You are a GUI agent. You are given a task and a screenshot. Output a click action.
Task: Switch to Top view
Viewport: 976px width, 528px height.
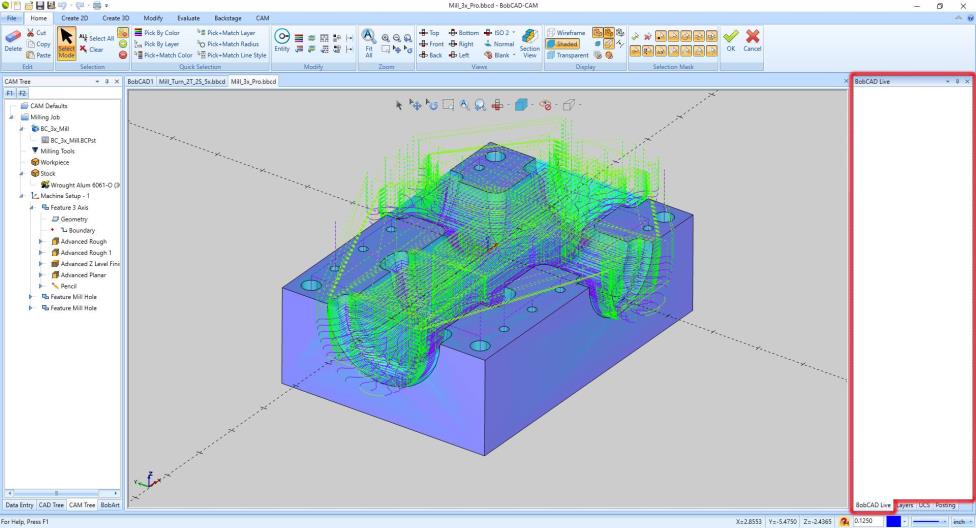pos(429,32)
